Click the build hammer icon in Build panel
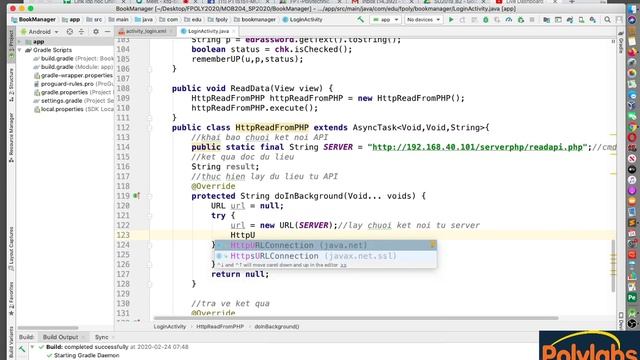The height and width of the screenshot is (360, 640). (x=22, y=349)
